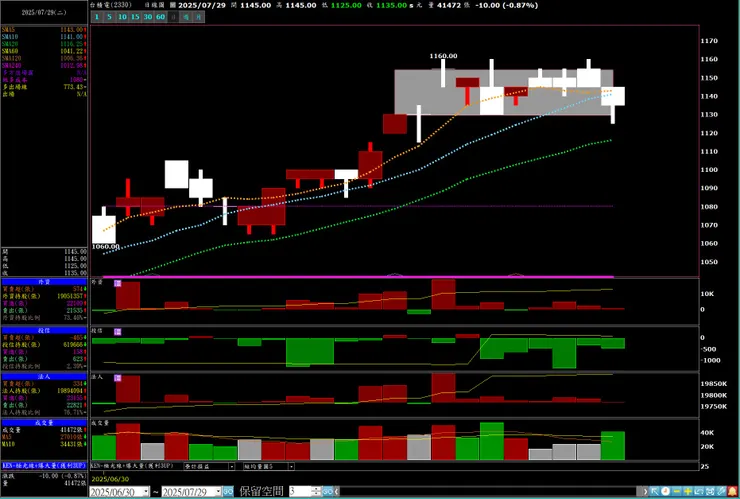Click the undo curved-arrow toolbar icon

(x=698, y=491)
